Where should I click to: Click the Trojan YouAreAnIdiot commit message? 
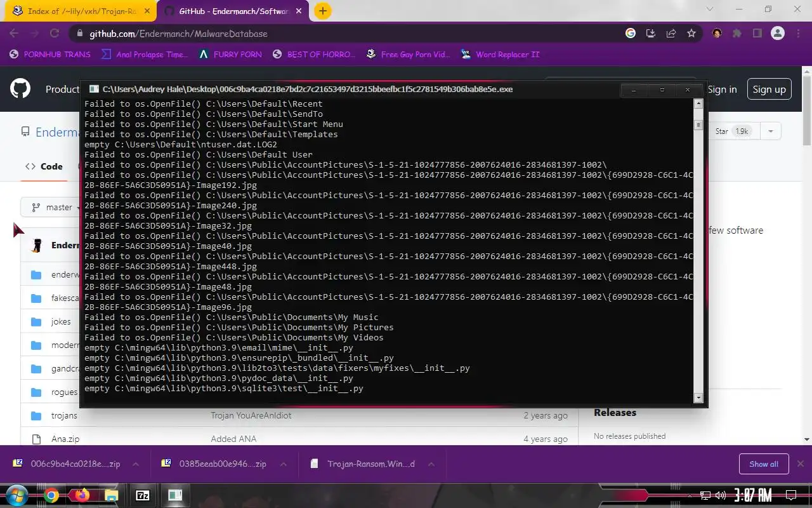click(x=251, y=415)
